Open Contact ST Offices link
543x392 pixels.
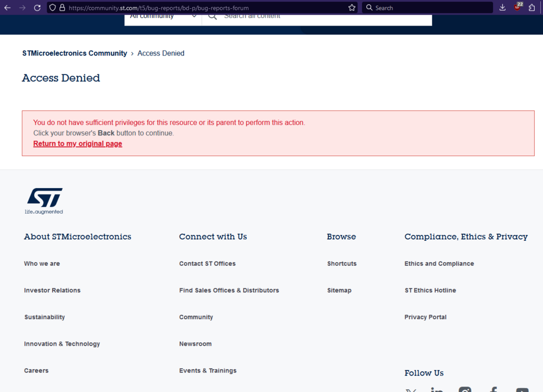click(x=208, y=264)
